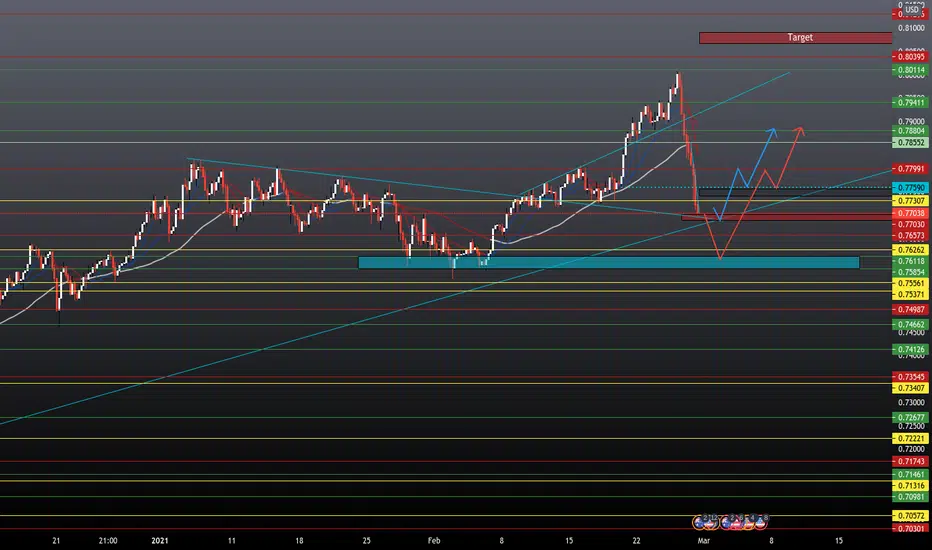The height and width of the screenshot is (550, 932).
Task: Click the 0.77991 red price label
Action: (x=911, y=169)
